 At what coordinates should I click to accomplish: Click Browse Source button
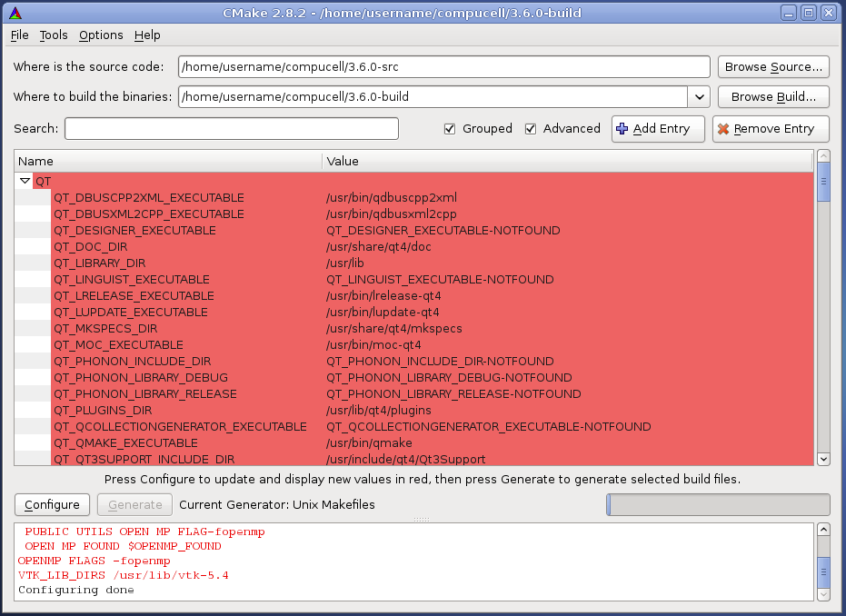tap(772, 67)
